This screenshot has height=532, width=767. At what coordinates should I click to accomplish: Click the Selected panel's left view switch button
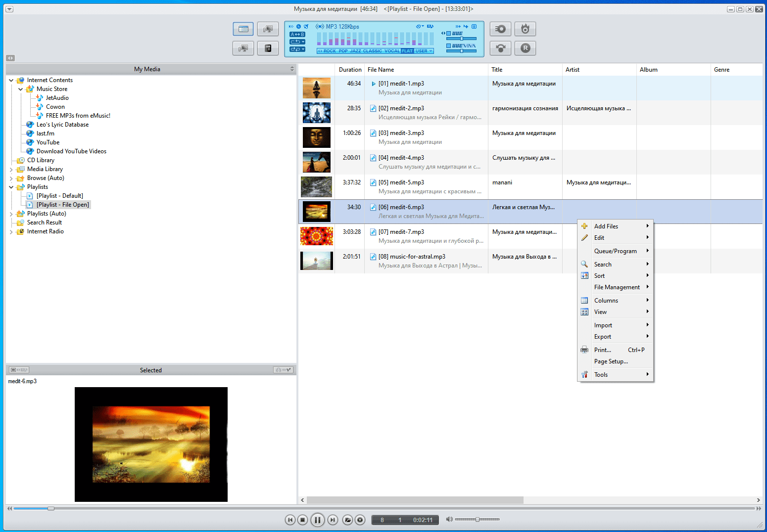[19, 370]
